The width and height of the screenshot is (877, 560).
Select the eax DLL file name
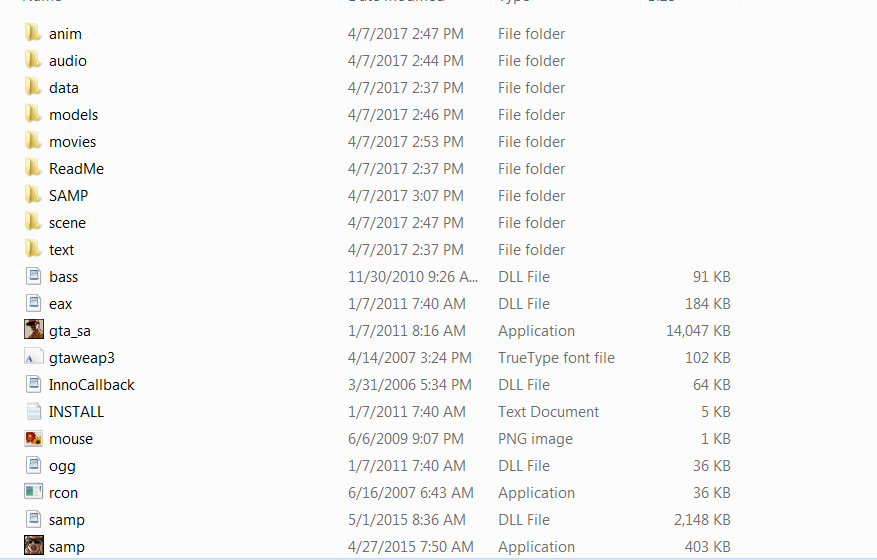tap(60, 304)
